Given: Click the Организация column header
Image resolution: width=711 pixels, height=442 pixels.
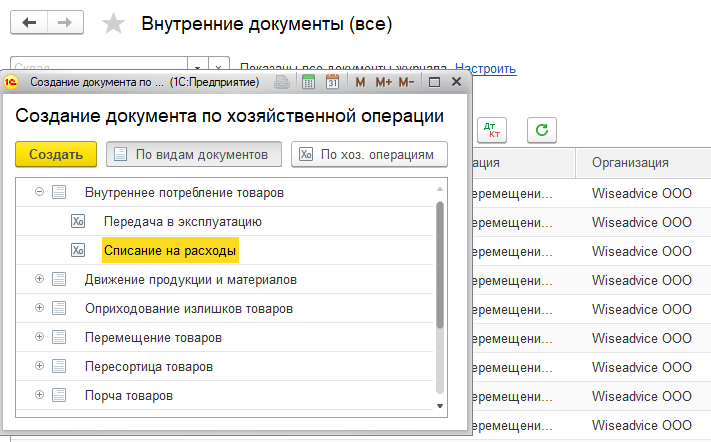Looking at the screenshot, I should click(x=643, y=162).
